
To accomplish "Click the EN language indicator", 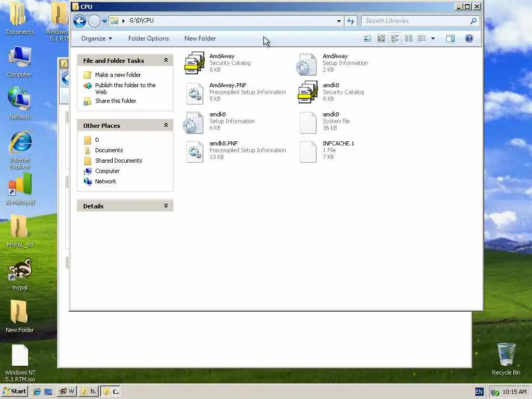I will (478, 392).
